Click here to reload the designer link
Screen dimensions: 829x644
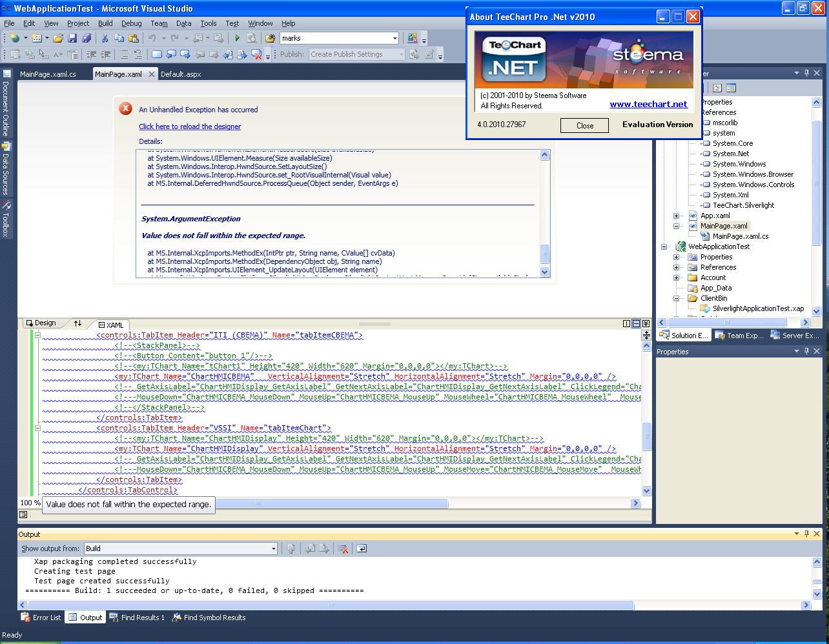pyautogui.click(x=190, y=126)
